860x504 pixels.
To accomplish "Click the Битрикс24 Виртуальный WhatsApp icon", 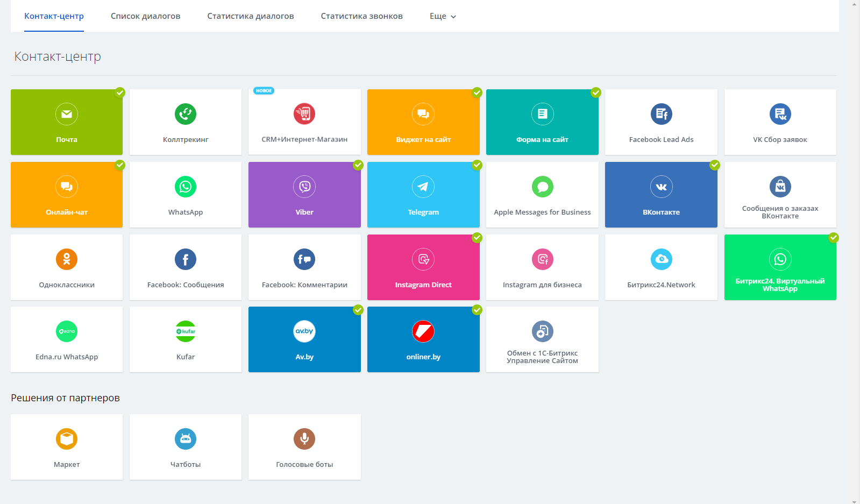I will click(780, 259).
